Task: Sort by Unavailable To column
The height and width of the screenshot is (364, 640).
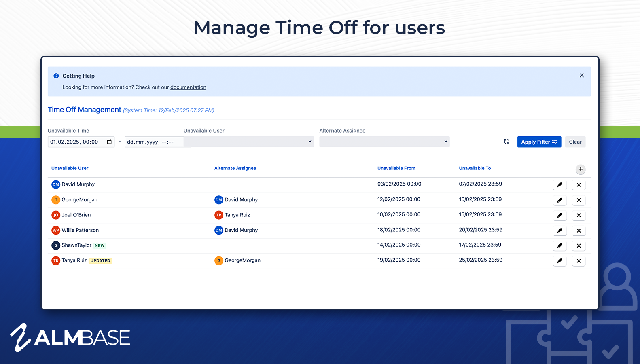Action: [475, 168]
